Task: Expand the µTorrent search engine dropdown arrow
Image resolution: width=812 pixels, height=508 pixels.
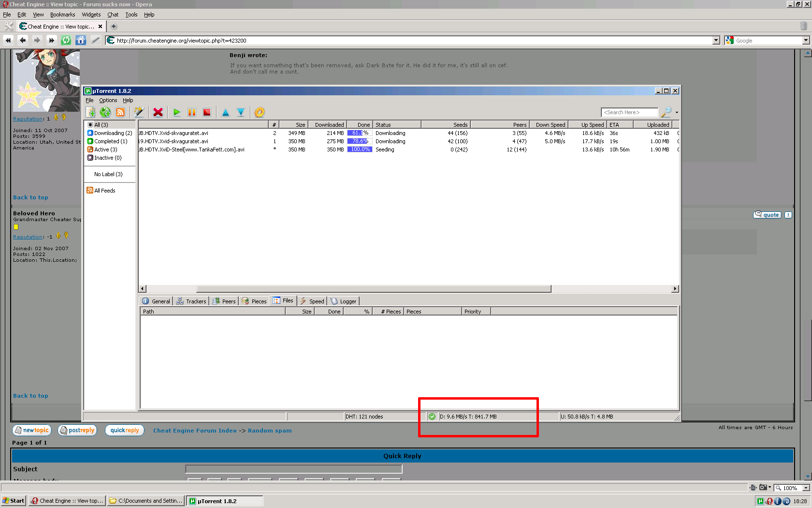Action: [677, 112]
